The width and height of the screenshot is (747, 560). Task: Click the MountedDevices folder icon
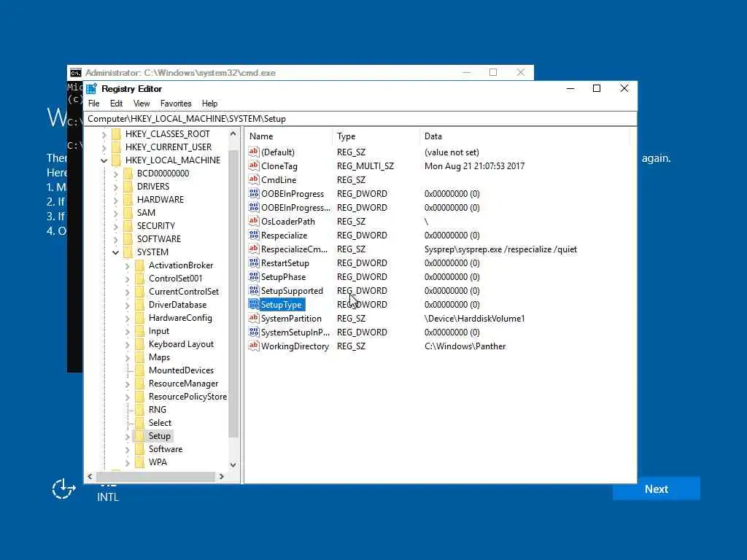(x=139, y=370)
